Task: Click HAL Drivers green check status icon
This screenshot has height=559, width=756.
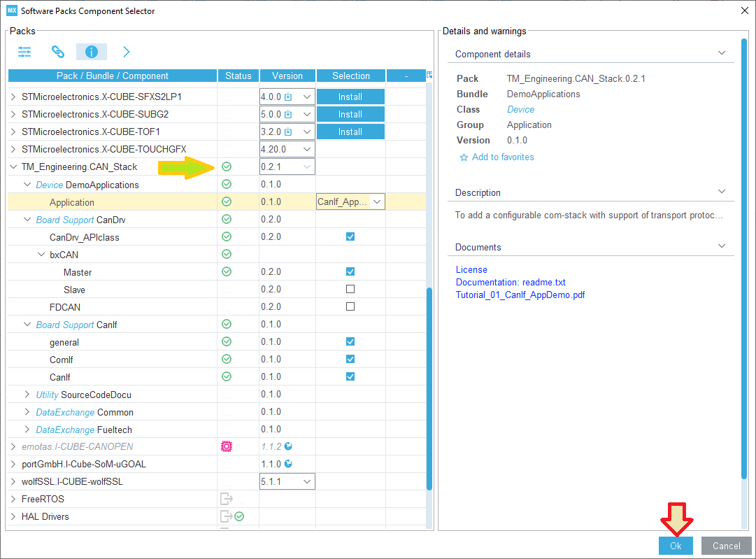Action: (239, 516)
